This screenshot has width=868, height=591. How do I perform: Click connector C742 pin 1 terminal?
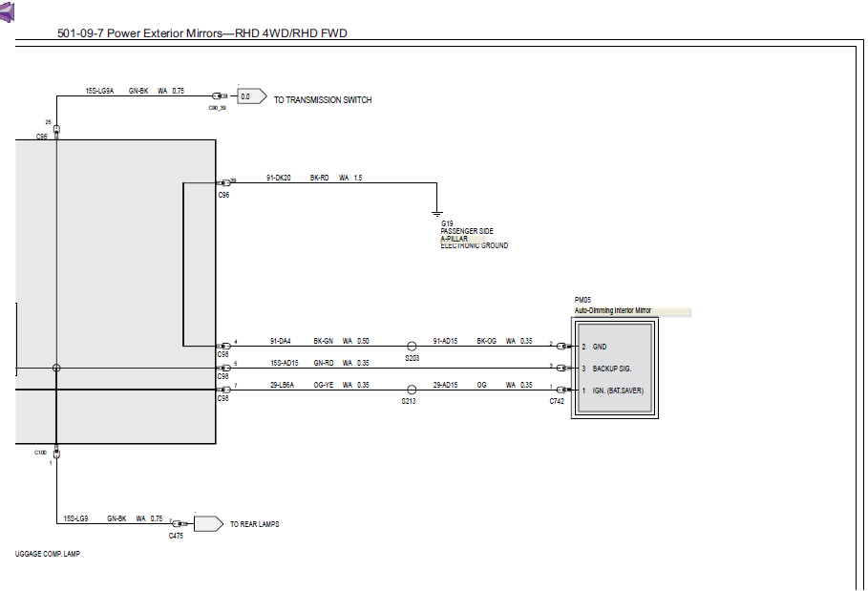click(562, 390)
